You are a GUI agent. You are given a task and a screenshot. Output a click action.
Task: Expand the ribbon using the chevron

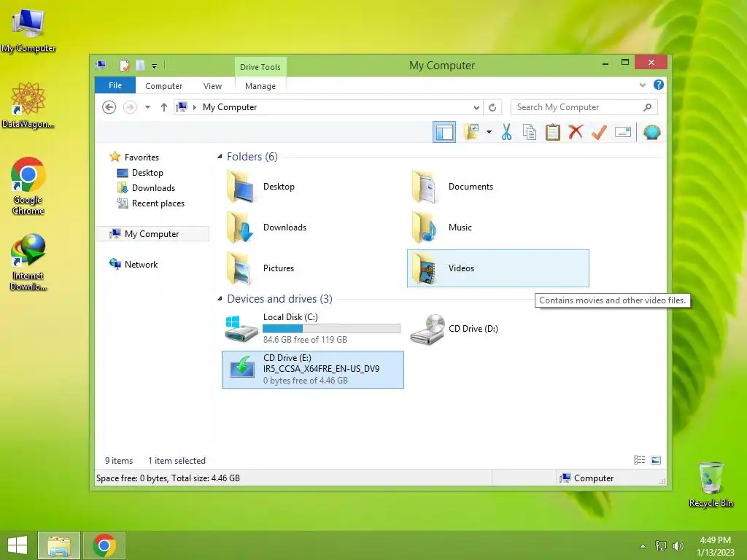click(642, 85)
